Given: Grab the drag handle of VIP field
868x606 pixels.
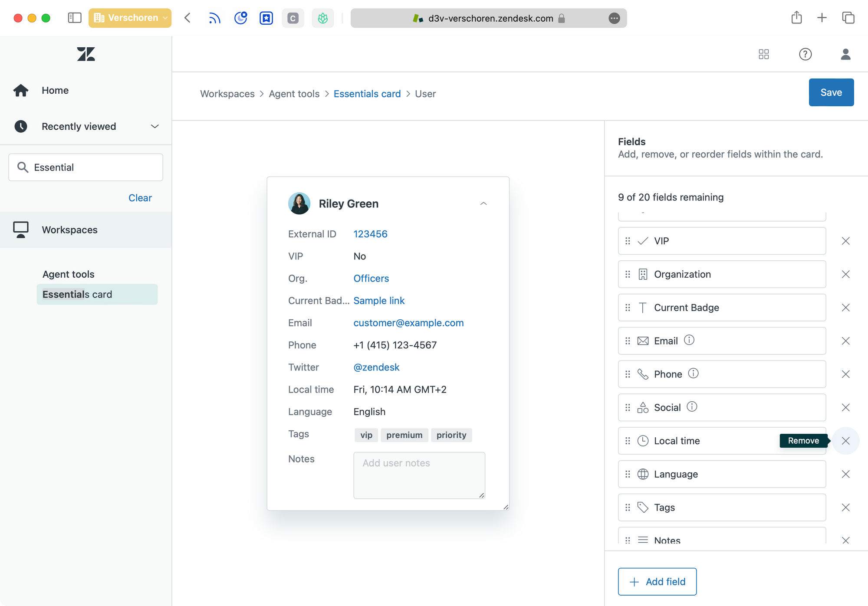Looking at the screenshot, I should (x=628, y=241).
